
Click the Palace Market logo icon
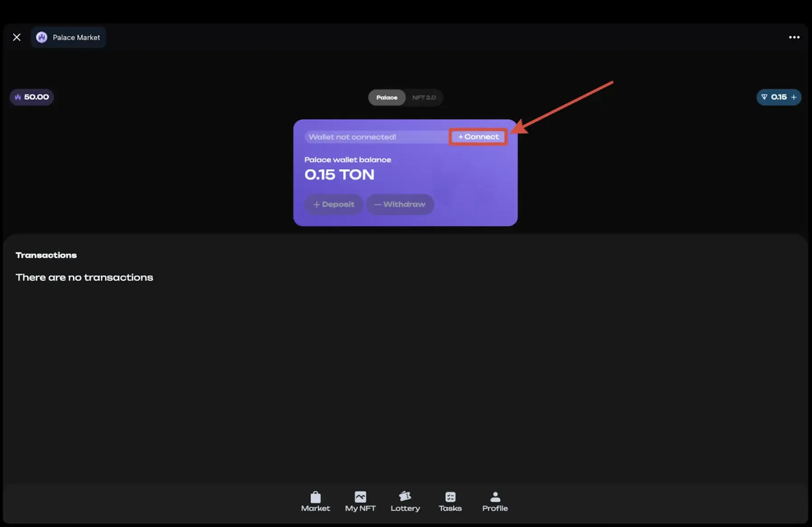tap(42, 38)
